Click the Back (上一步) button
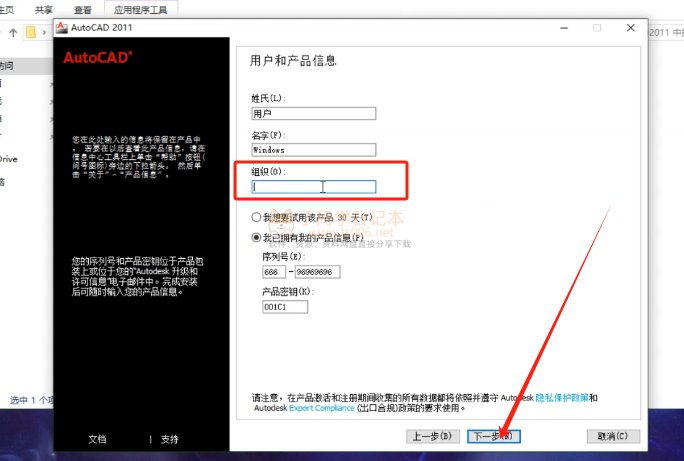This screenshot has width=684, height=461. [x=432, y=436]
